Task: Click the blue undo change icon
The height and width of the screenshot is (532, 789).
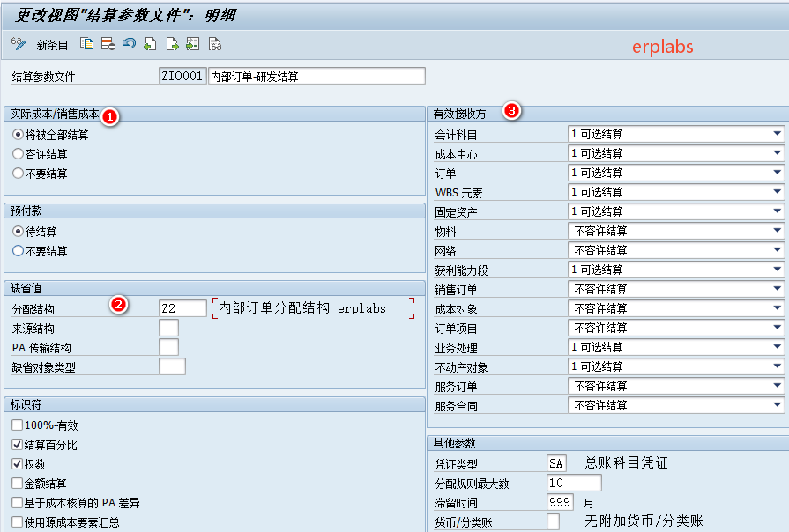Action: click(x=129, y=44)
